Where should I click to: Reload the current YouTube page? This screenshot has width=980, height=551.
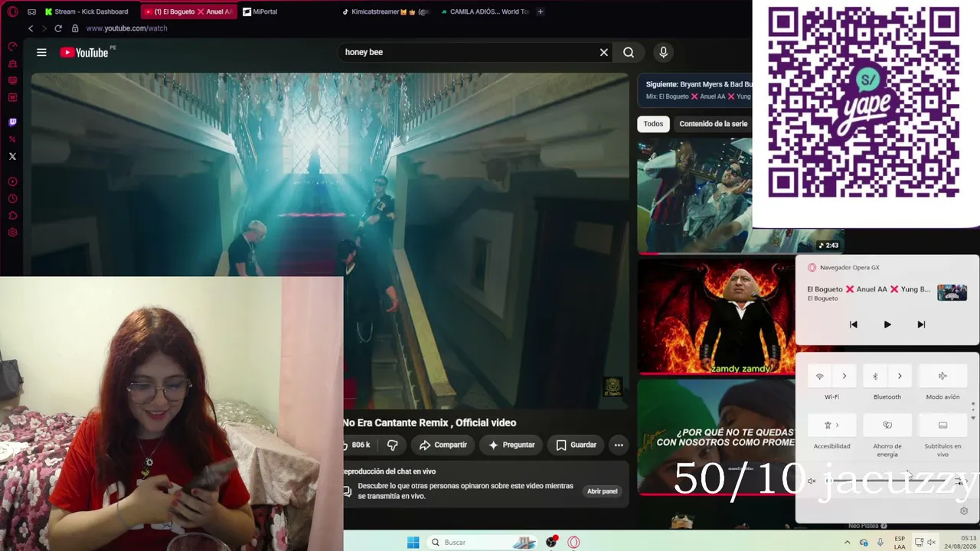tap(57, 28)
